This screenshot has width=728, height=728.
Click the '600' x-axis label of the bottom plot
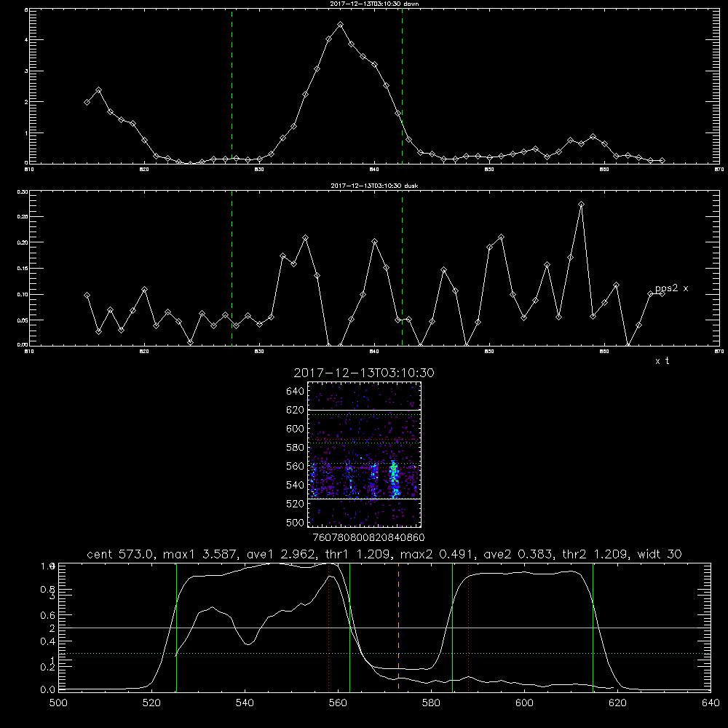525,703
